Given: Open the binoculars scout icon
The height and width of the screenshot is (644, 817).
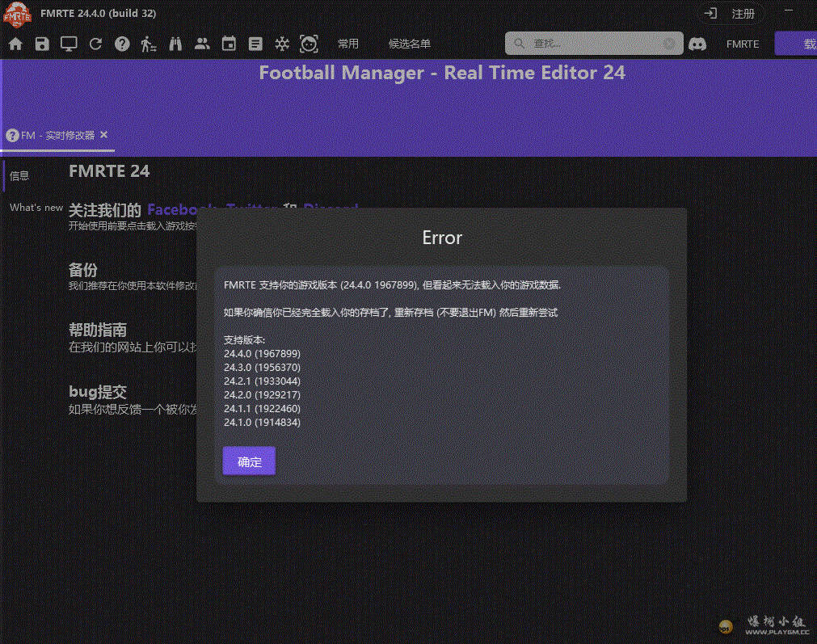Looking at the screenshot, I should (175, 44).
